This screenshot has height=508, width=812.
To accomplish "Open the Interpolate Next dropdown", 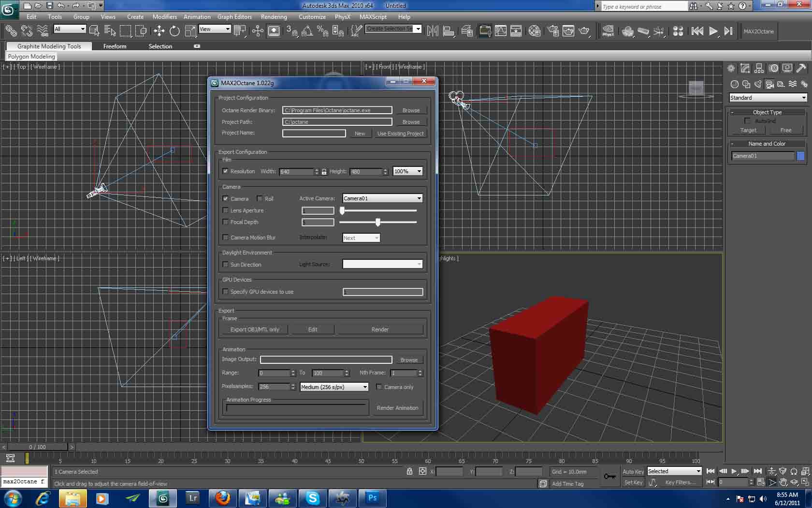I will [361, 238].
